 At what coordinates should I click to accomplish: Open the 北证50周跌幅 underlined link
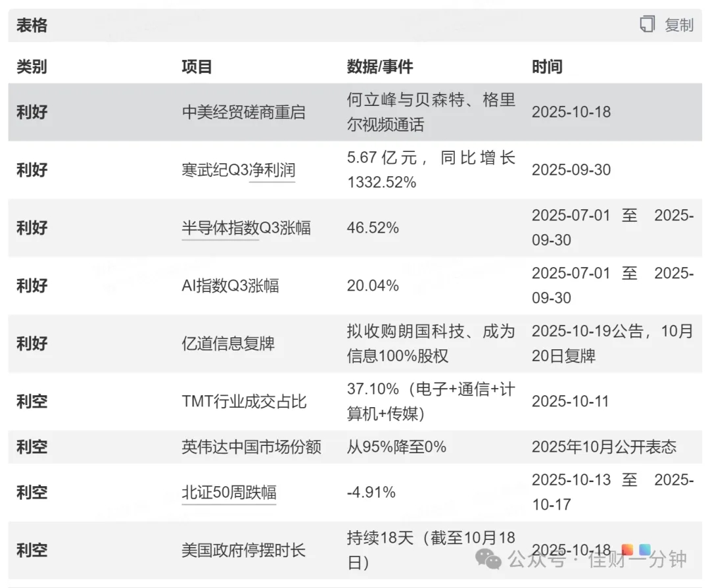[229, 492]
